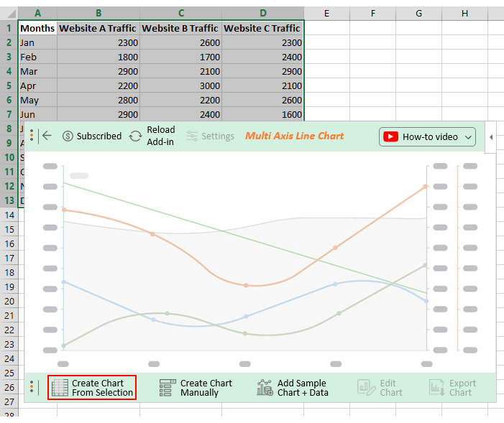Select column E header
The image size is (504, 423).
(x=326, y=14)
